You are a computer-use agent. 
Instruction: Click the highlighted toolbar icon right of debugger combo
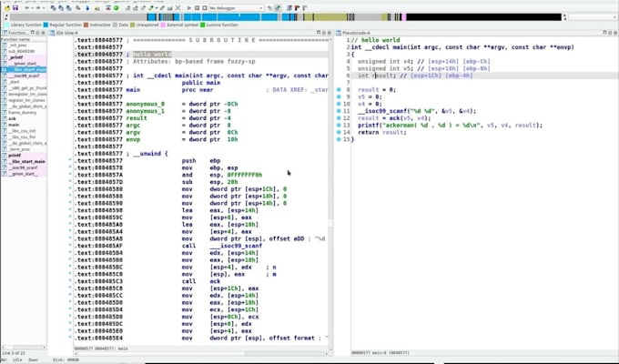(278, 8)
